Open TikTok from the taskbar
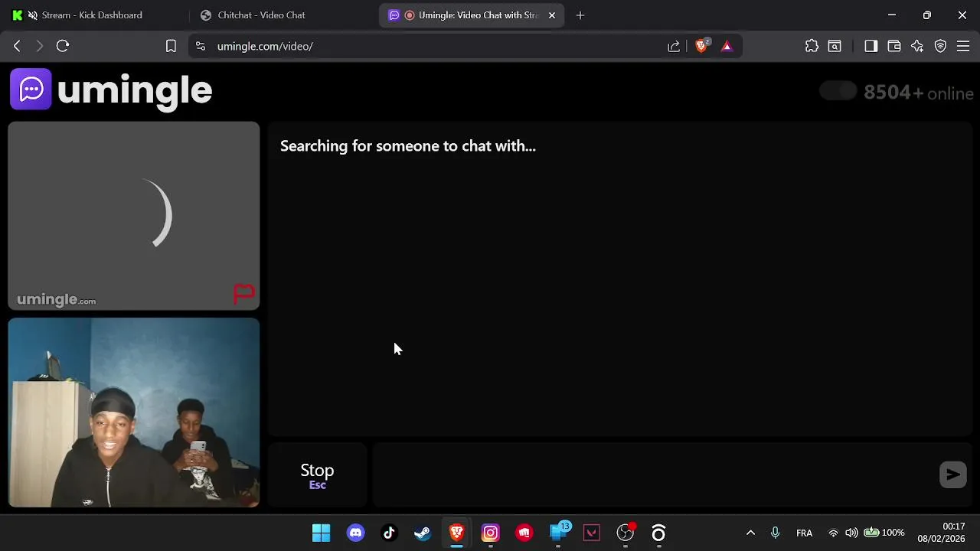Image resolution: width=980 pixels, height=551 pixels. coord(389,533)
